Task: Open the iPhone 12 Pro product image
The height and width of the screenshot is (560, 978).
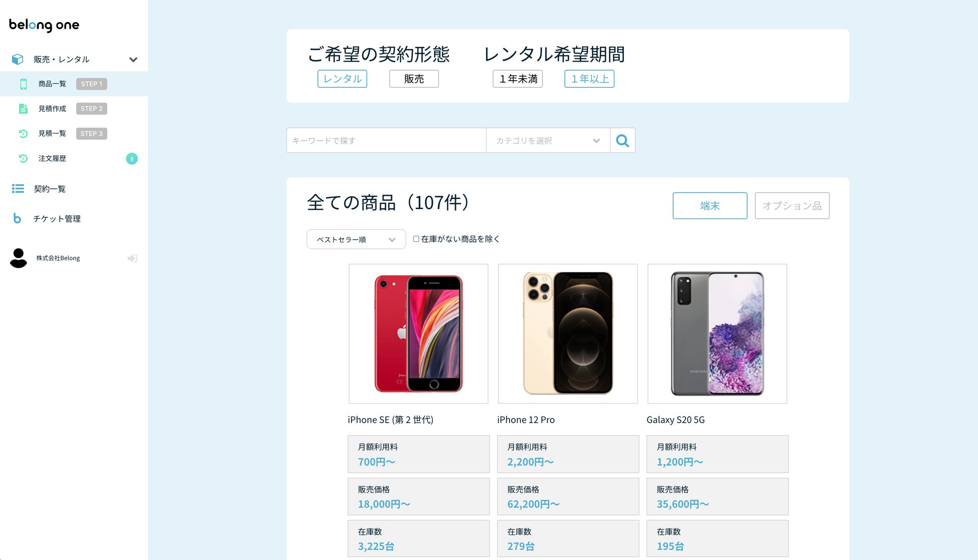Action: (568, 333)
